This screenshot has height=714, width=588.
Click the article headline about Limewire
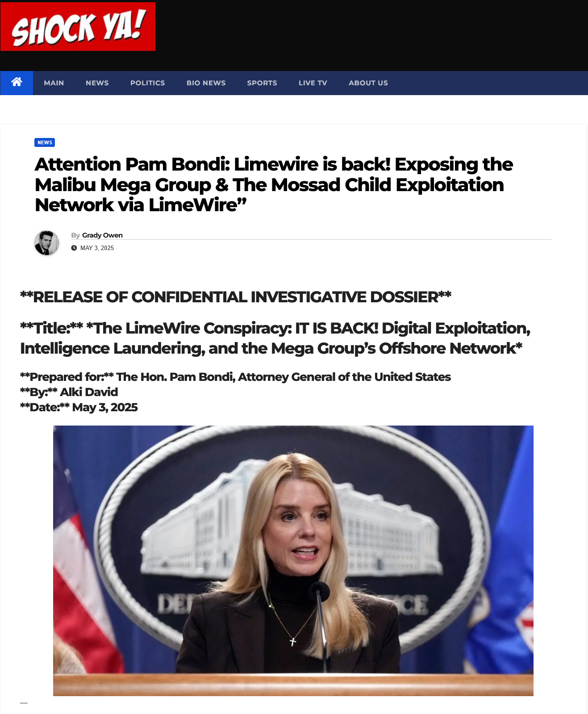tap(274, 185)
